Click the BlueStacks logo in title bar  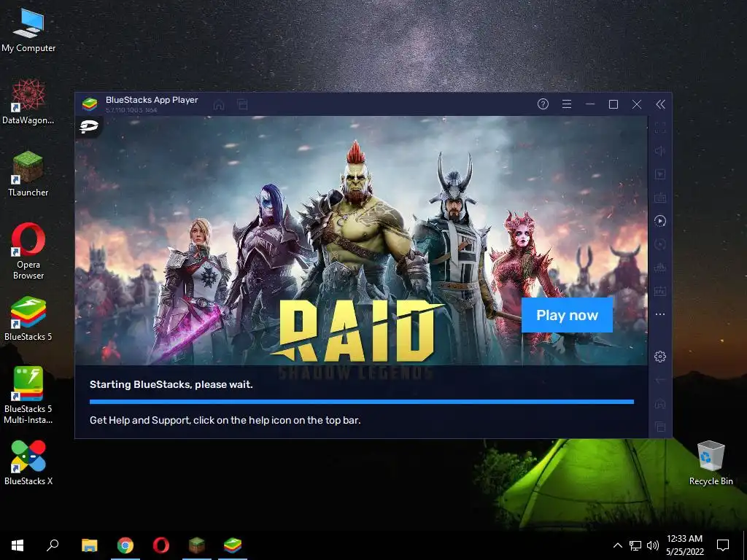[x=89, y=104]
